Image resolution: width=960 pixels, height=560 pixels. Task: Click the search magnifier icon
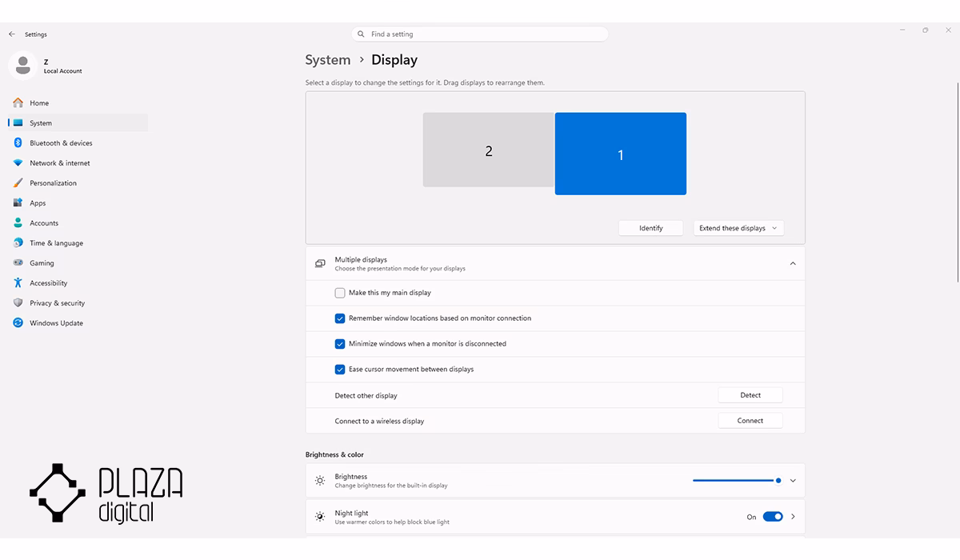tap(362, 34)
